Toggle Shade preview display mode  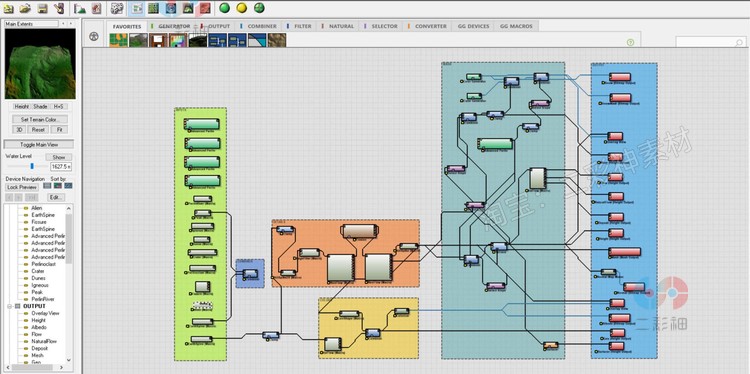40,107
